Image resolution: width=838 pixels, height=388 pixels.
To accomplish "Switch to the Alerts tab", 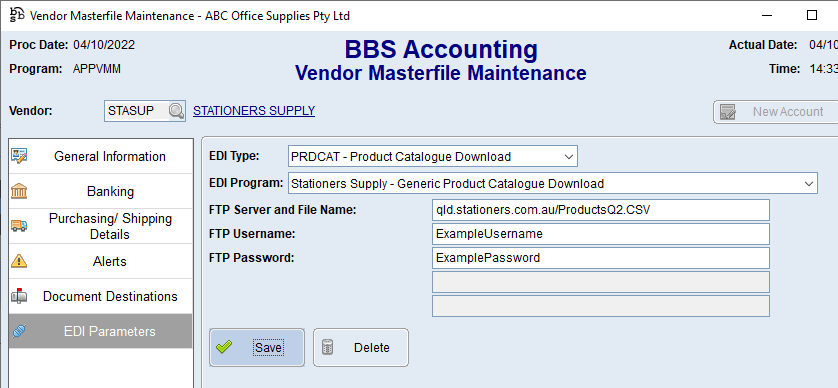I will pos(101,261).
